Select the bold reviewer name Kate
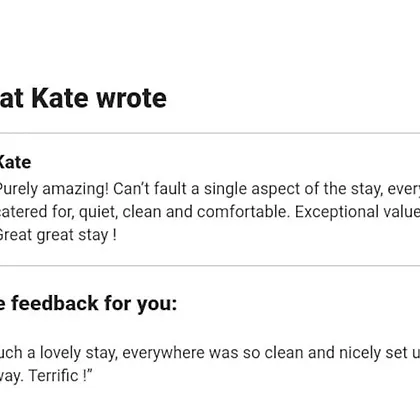 pyautogui.click(x=15, y=163)
